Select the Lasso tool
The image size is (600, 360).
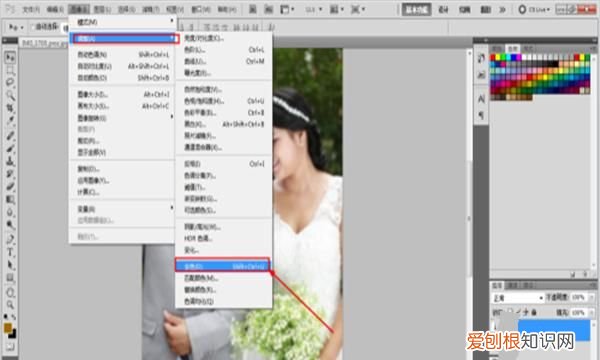pyautogui.click(x=10, y=83)
